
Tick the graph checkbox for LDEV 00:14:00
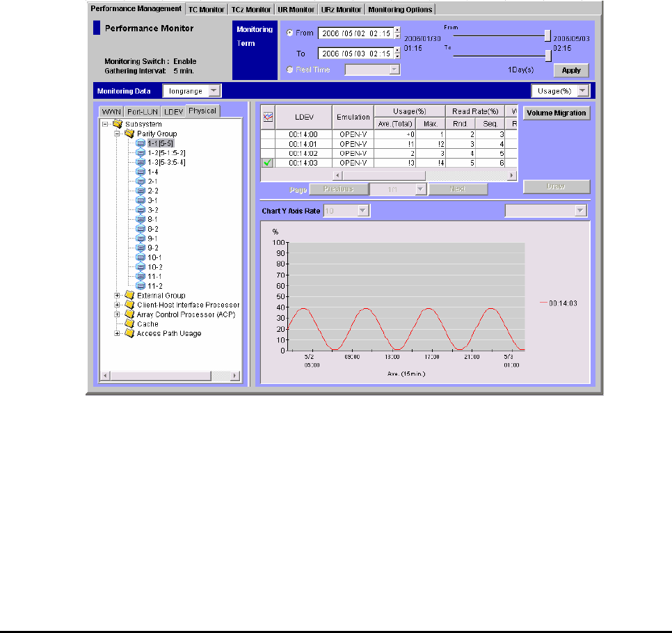tap(266, 134)
